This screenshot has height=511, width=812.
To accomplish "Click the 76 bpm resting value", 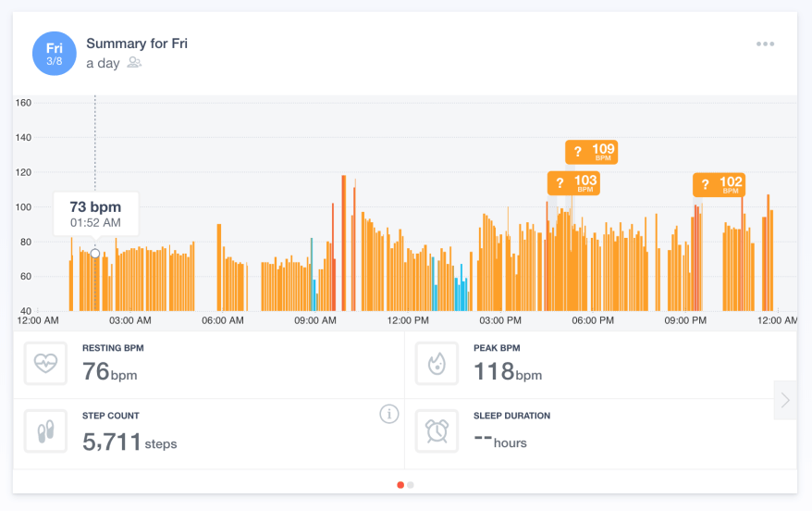I will pyautogui.click(x=109, y=372).
